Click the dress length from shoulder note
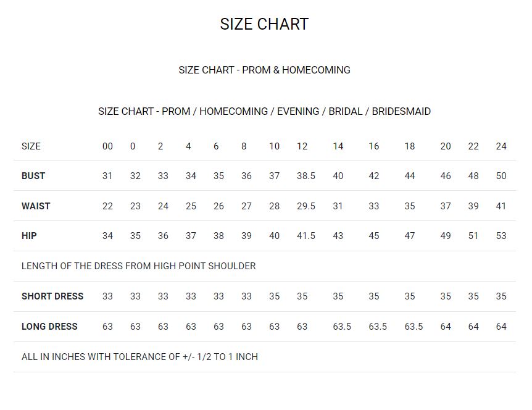The width and height of the screenshot is (532, 410). (138, 266)
